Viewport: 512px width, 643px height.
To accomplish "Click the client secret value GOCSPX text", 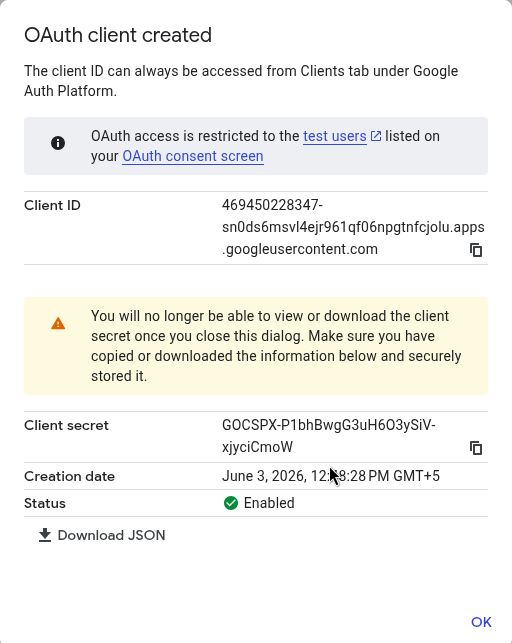I will click(328, 436).
